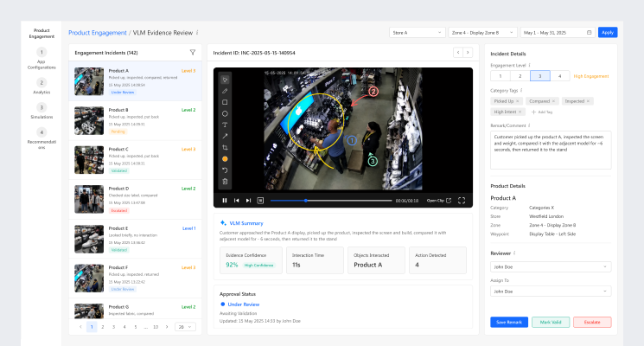Image resolution: width=644 pixels, height=346 pixels.
Task: Open the incident list filter icon
Action: pyautogui.click(x=193, y=52)
